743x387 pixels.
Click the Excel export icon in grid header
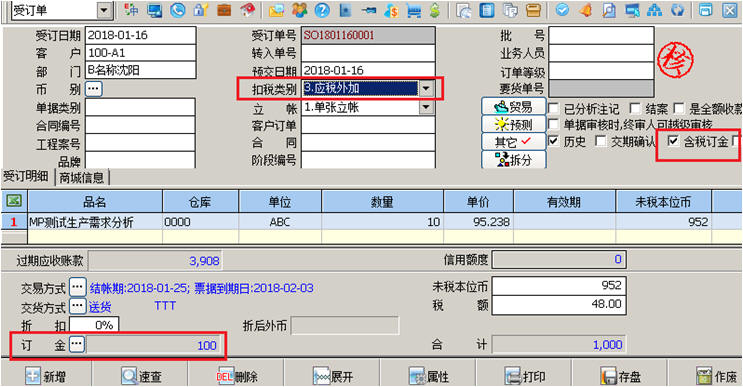pyautogui.click(x=14, y=201)
